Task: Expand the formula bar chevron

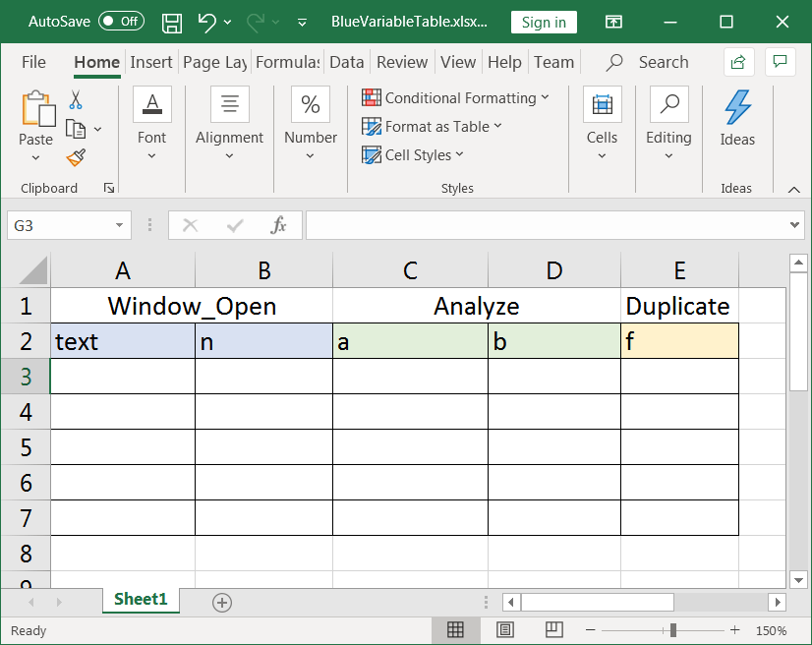Action: [x=794, y=225]
